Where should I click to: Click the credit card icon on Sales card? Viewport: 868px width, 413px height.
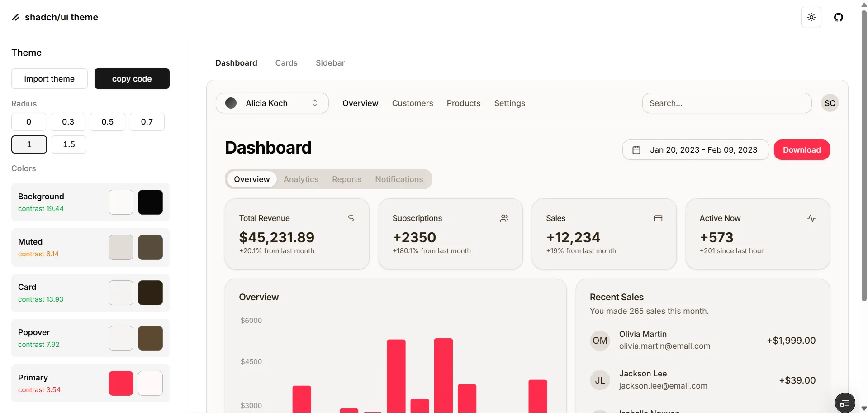[658, 218]
